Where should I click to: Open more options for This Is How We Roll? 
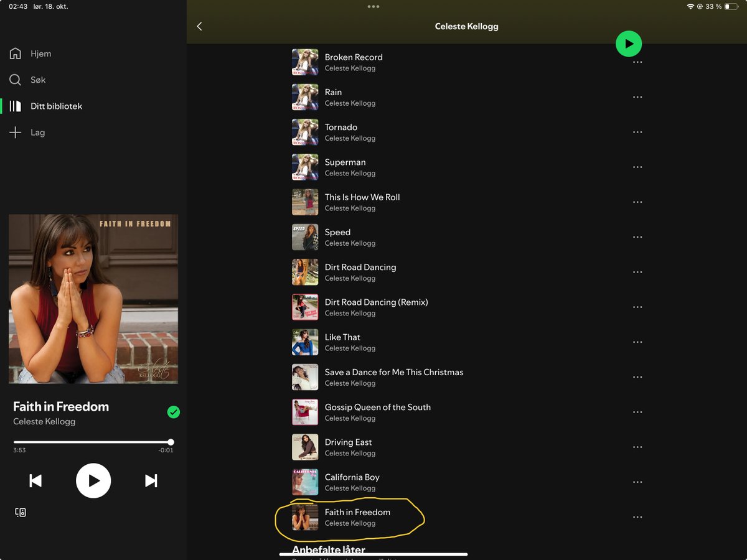tap(637, 202)
